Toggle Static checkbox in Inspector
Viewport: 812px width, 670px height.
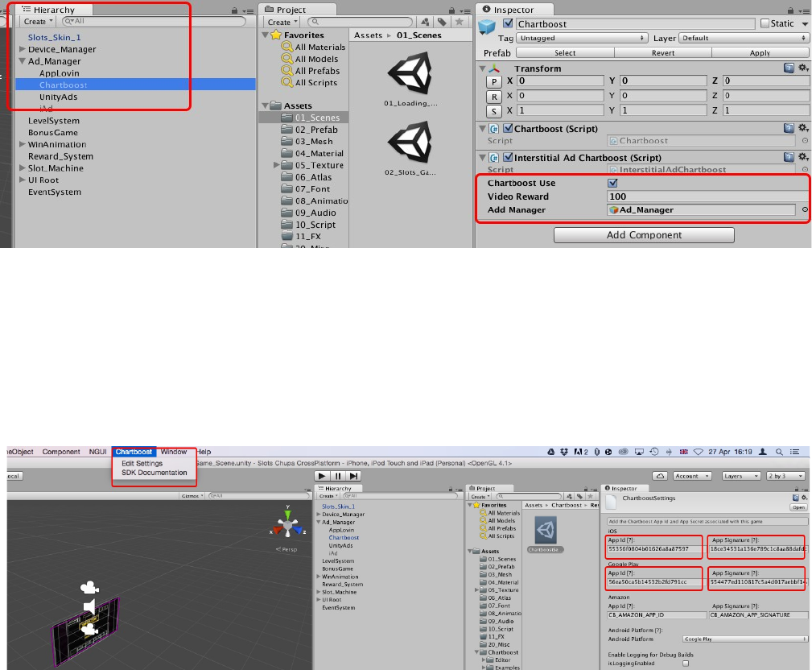pos(765,23)
